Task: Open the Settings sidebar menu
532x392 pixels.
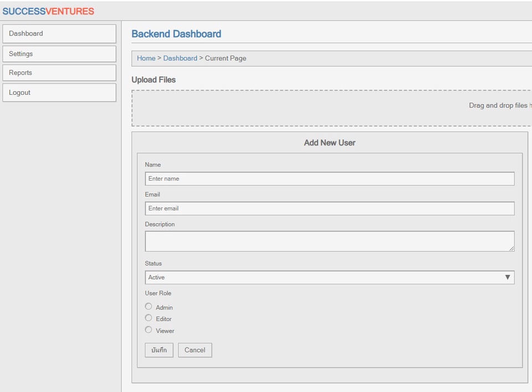Action: point(59,53)
